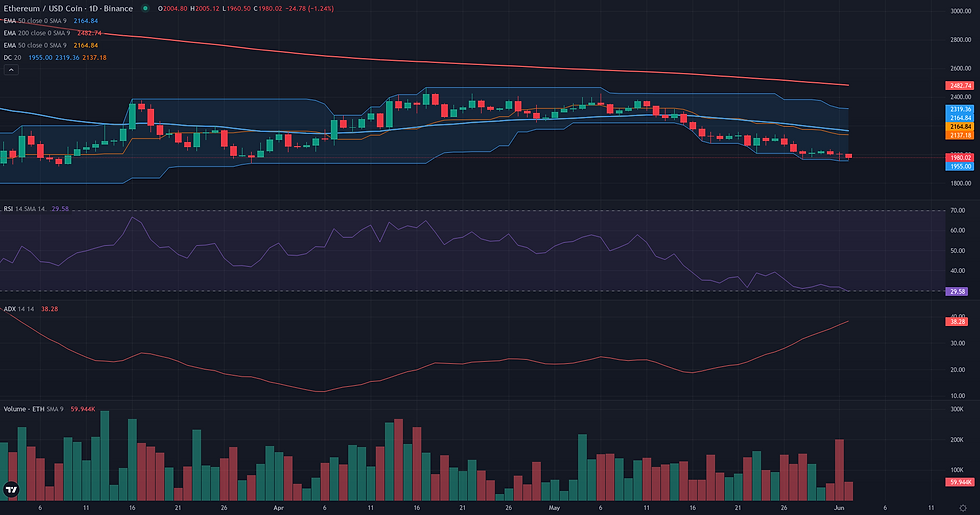
Task: Click the 1800.00 price scale tick
Action: [x=961, y=183]
